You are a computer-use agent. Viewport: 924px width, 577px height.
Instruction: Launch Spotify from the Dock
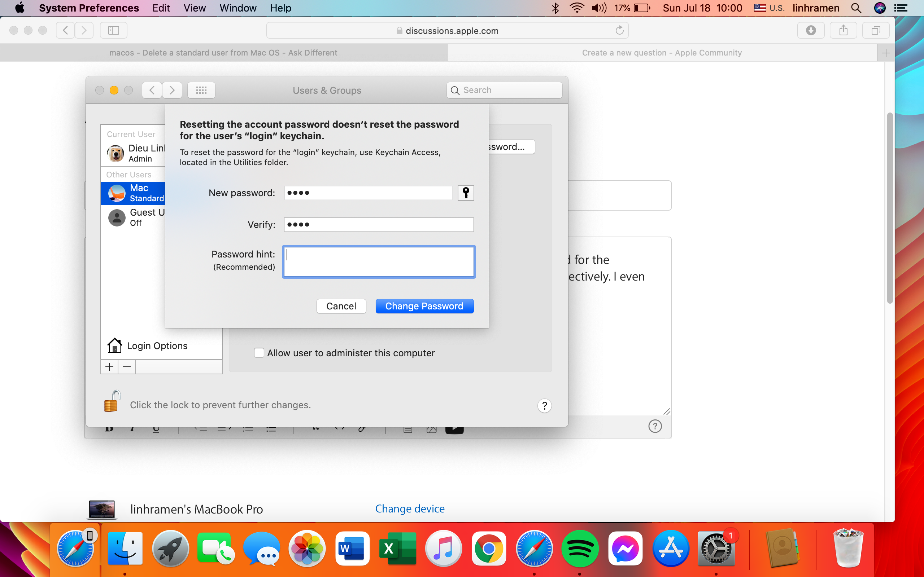580,549
